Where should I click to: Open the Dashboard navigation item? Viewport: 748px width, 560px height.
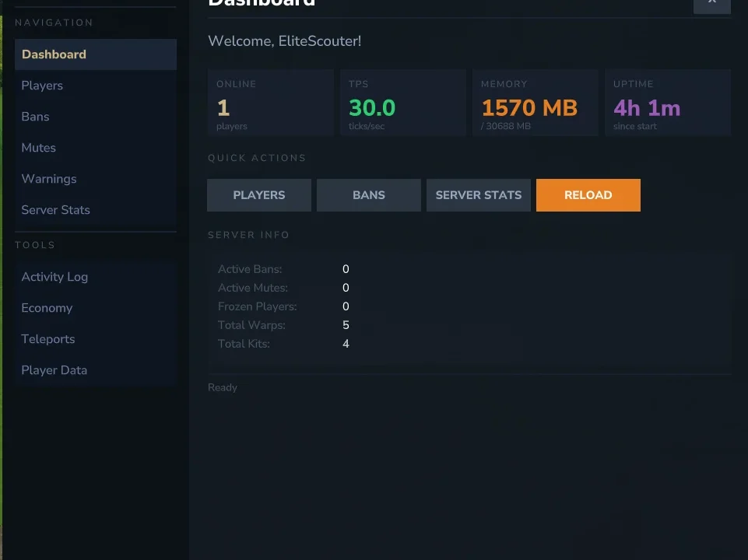[x=96, y=54]
